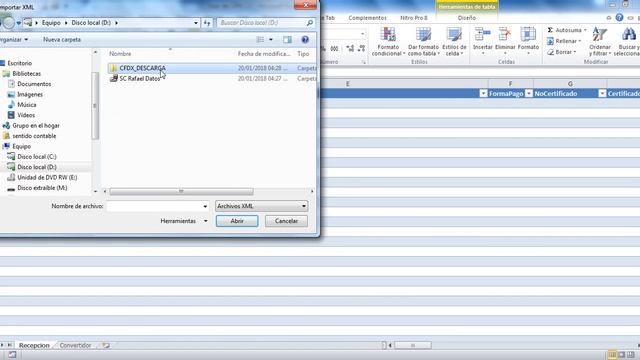Switch to the Convertidor sheet tab
This screenshot has height=360, width=640.
pos(76,345)
